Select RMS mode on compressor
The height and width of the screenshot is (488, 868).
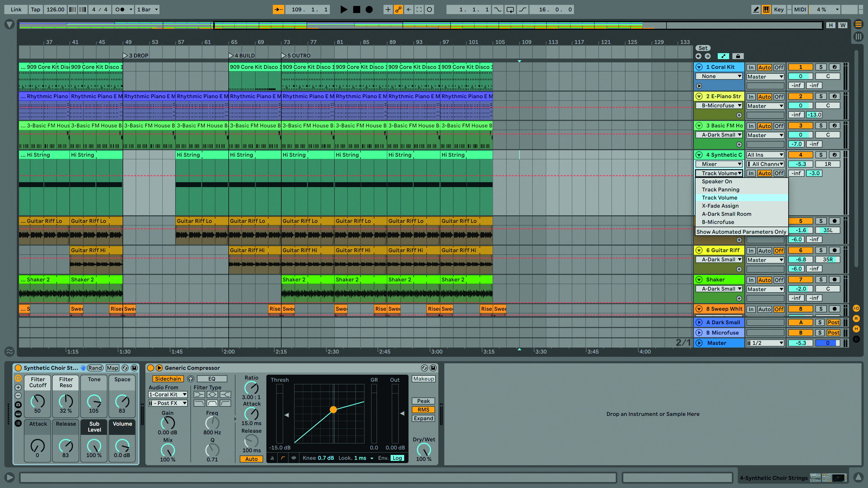click(423, 410)
